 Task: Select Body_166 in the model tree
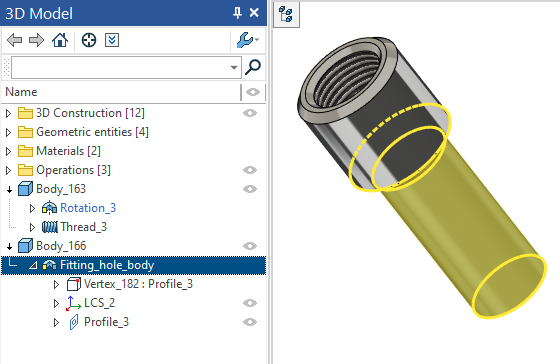coord(61,246)
